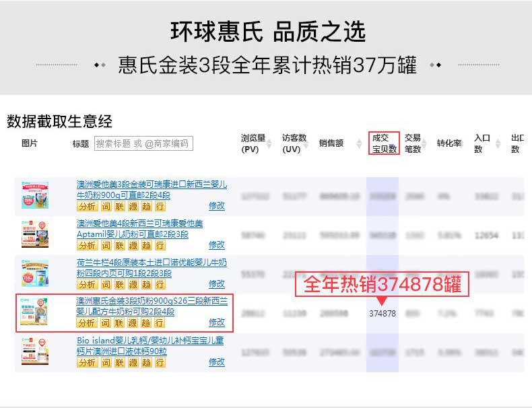Click 联 button in 澳洲惠氏金装3段 row
Image resolution: width=532 pixels, height=408 pixels.
pyautogui.click(x=119, y=323)
